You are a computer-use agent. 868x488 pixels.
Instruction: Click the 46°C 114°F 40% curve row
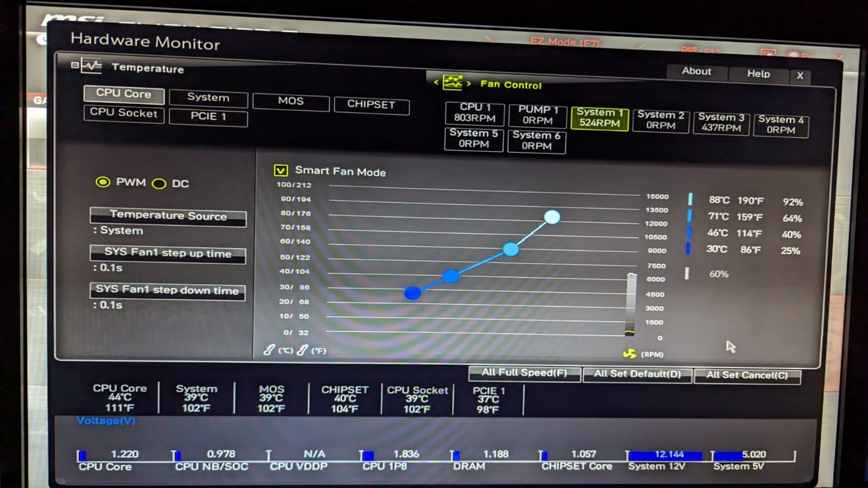[745, 234]
